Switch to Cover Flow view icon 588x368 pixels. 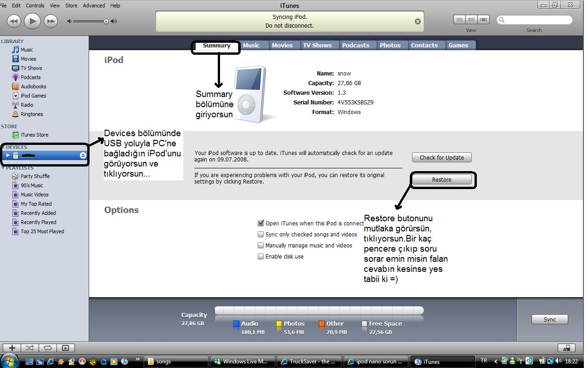483,19
